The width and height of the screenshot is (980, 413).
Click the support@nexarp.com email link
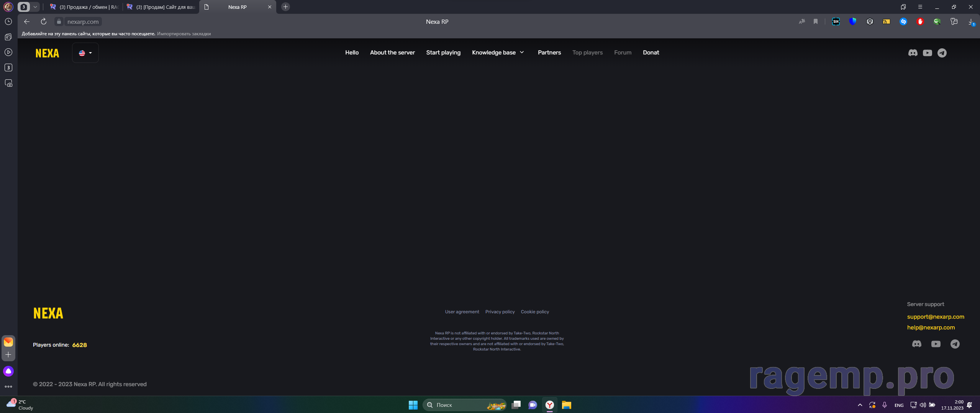(936, 317)
